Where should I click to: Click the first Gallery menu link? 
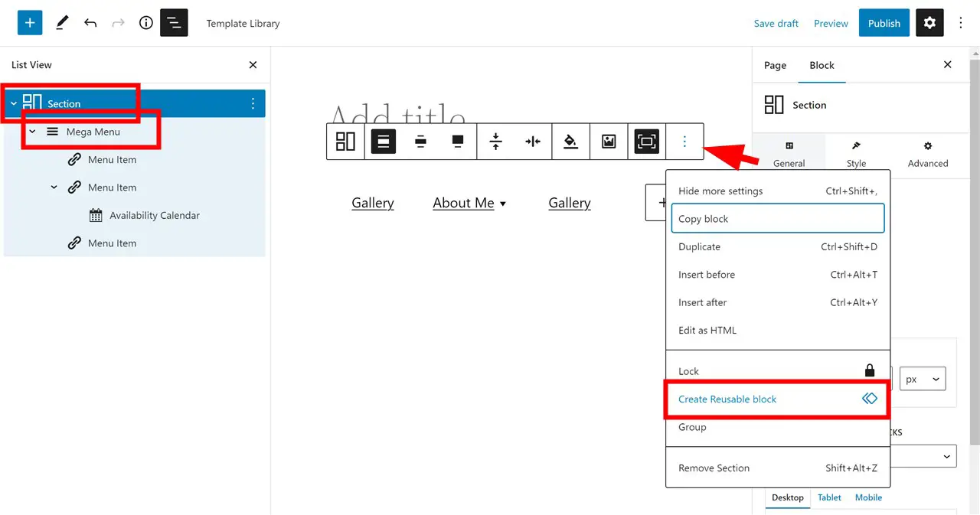click(x=373, y=203)
